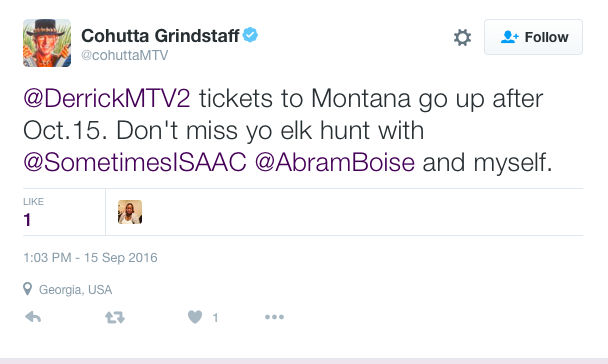
Task: Open the @AbramBoise mention
Action: [x=335, y=162]
